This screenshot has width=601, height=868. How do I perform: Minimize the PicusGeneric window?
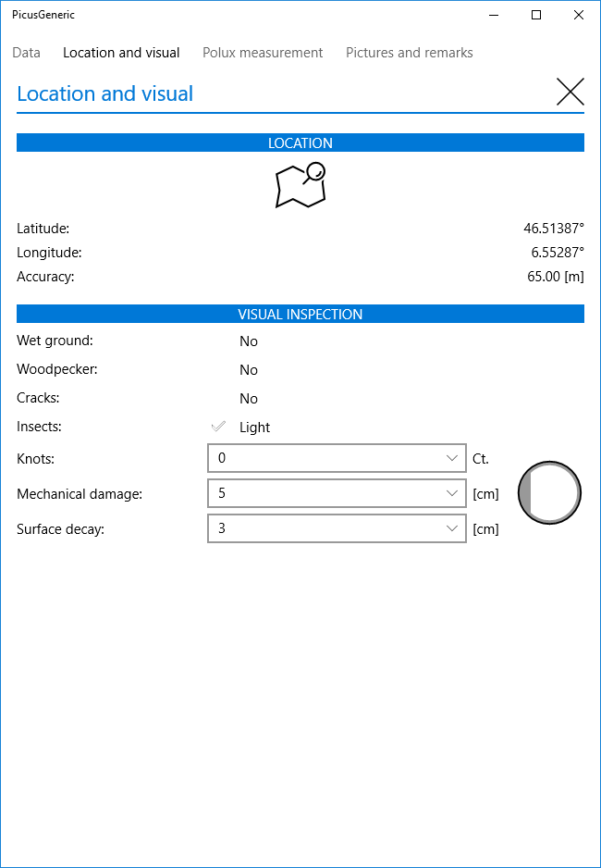click(493, 15)
